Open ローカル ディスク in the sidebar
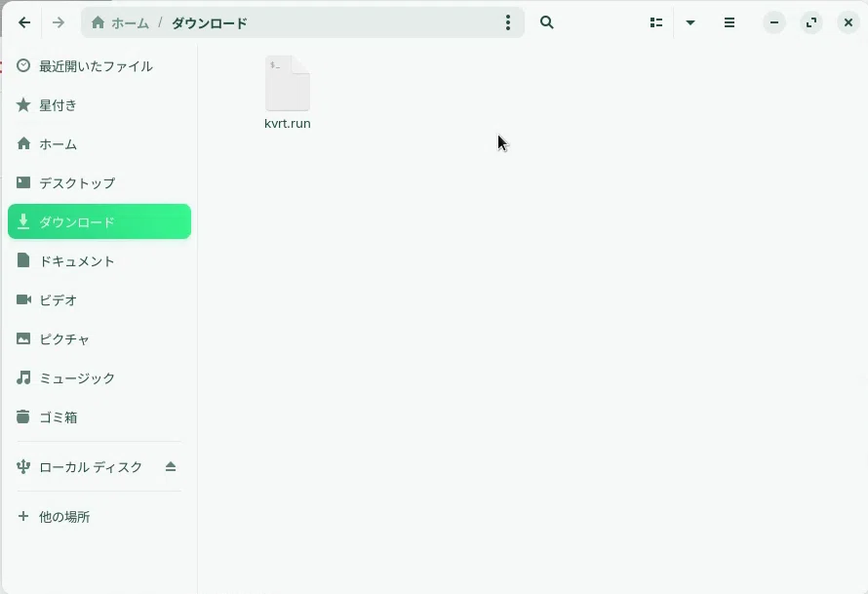Screen dimensions: 868x594 click(x=99, y=467)
